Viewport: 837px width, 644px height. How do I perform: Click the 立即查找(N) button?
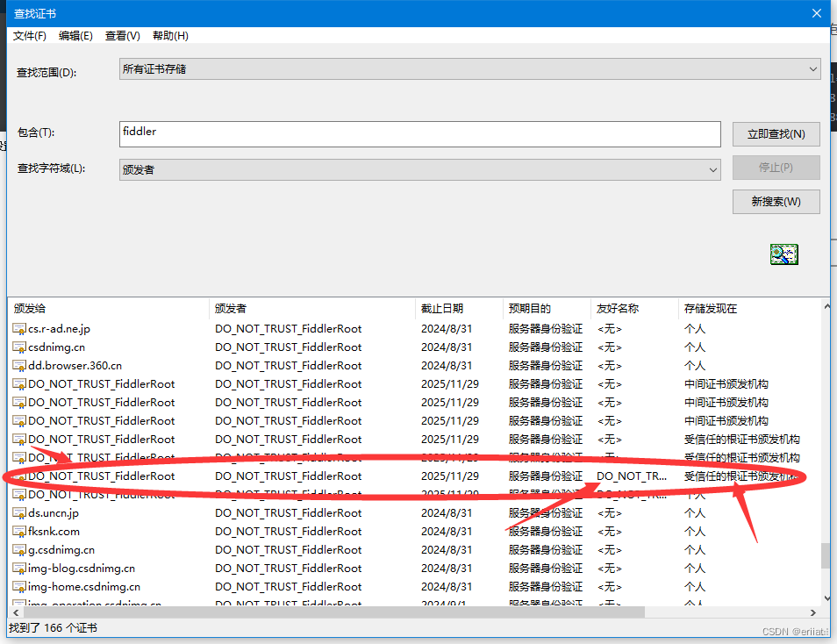776,134
